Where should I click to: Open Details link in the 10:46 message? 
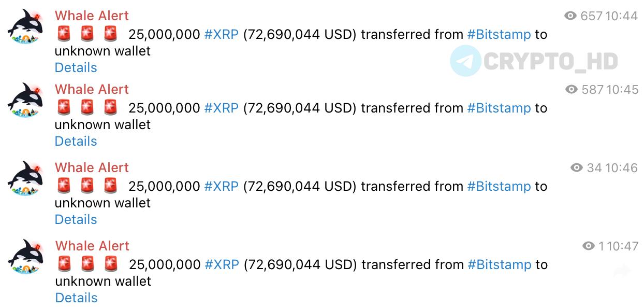coord(76,219)
